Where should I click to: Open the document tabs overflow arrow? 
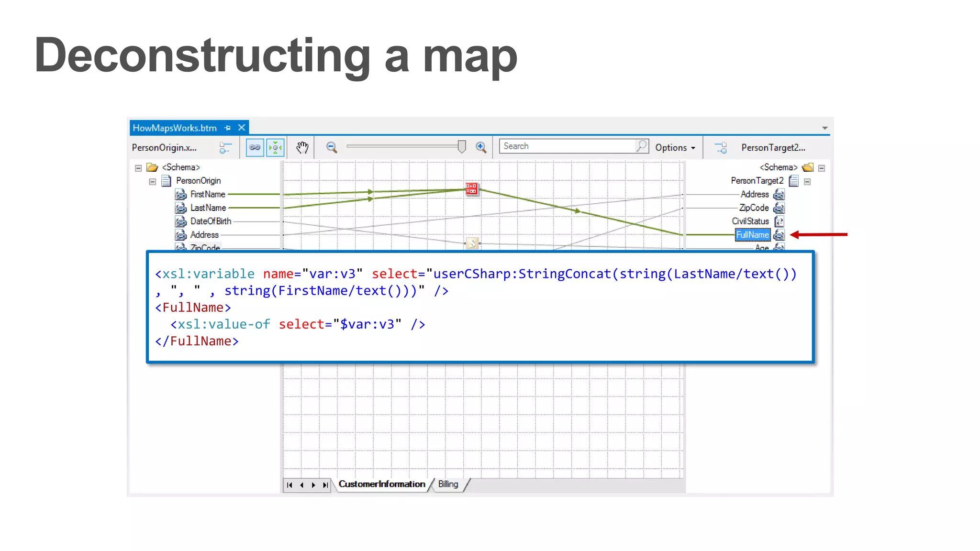pos(824,128)
